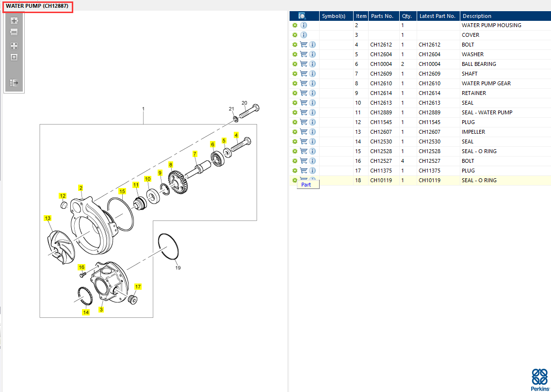
Task: Sort parts by the Description header
Action: [x=505, y=16]
